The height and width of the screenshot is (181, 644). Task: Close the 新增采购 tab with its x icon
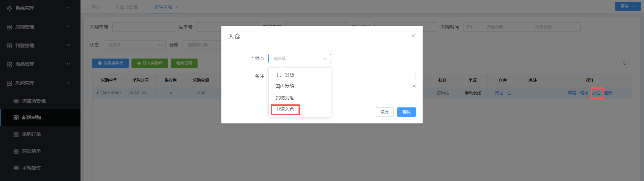(x=177, y=7)
